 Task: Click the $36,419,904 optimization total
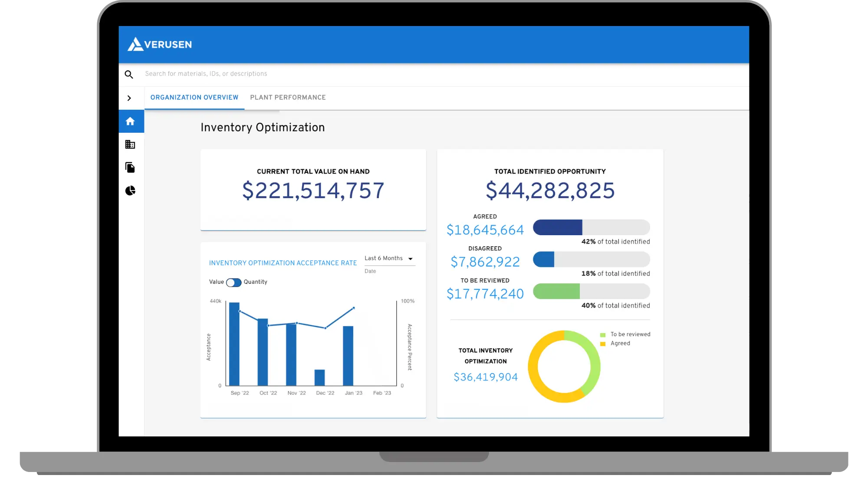click(x=486, y=377)
